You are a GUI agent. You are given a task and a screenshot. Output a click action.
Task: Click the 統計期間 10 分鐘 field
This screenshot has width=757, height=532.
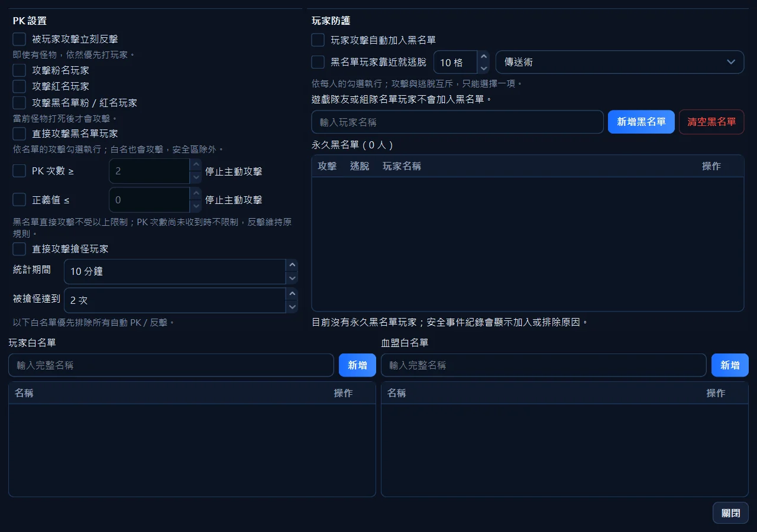click(x=175, y=271)
